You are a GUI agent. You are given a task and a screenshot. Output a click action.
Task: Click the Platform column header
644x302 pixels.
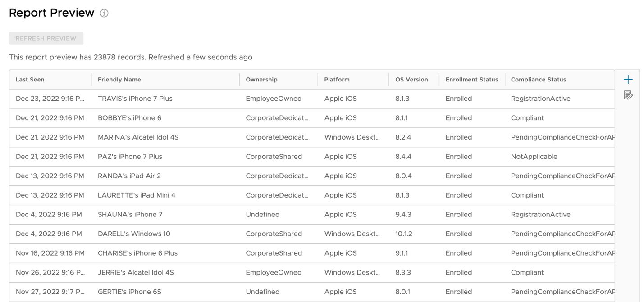(337, 80)
